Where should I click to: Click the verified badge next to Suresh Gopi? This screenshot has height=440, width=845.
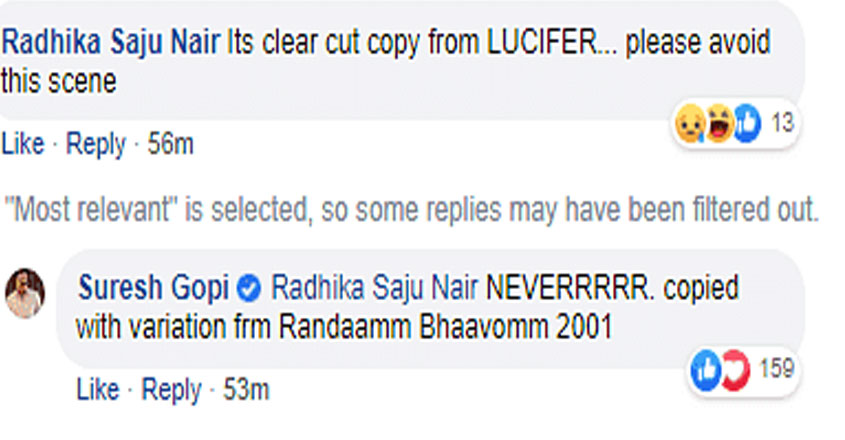click(248, 288)
